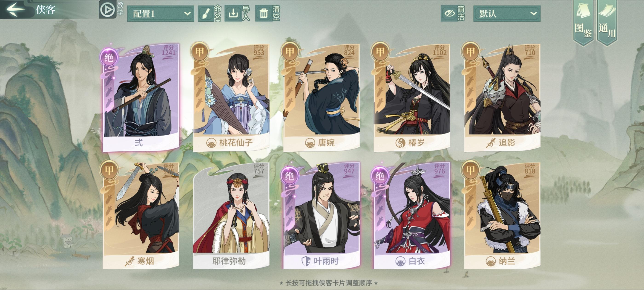Click the 导入 import download icon
This screenshot has width=644, height=290.
(x=233, y=14)
